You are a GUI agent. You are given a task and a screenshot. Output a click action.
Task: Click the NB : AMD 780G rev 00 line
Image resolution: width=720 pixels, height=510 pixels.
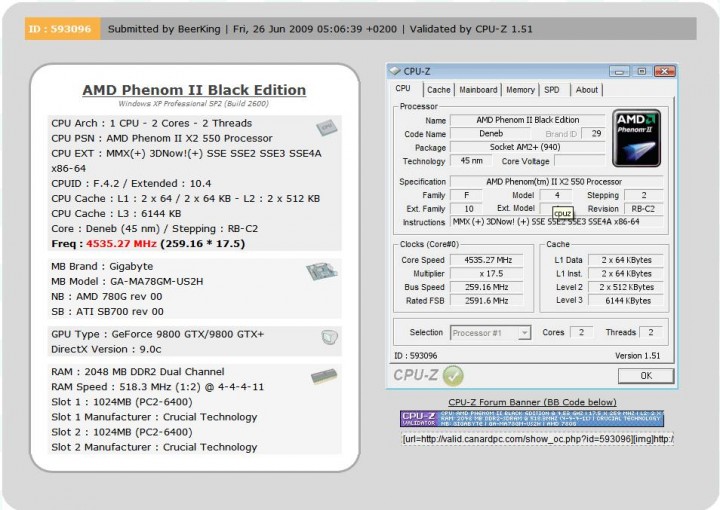pos(107,297)
